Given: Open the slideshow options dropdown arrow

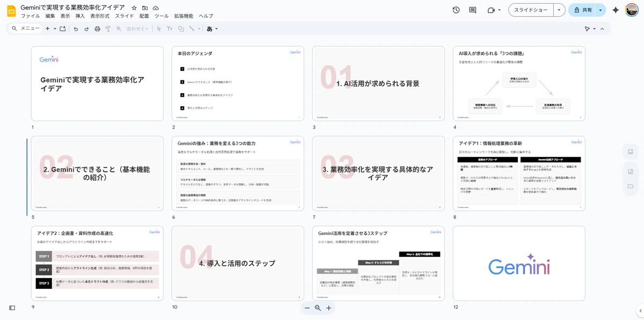Looking at the screenshot, I should [x=559, y=10].
